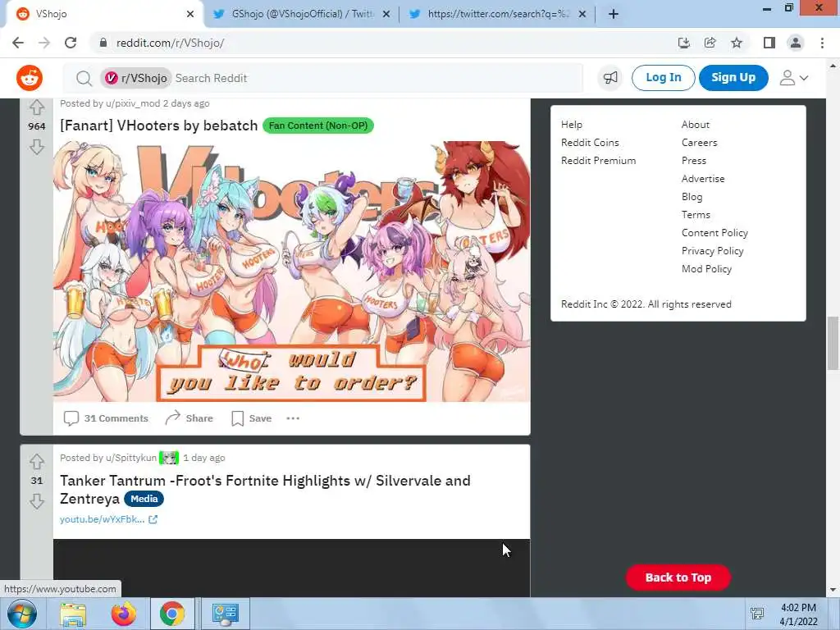The height and width of the screenshot is (630, 840).
Task: Open the Chrome profile avatar
Action: [x=796, y=43]
